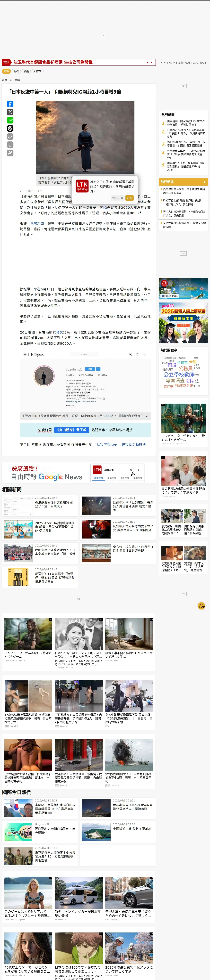The width and height of the screenshot is (210, 980).
Task: Open 畫面曝！南韓網紅登長白山揮國旗 news
Action: click(55, 809)
